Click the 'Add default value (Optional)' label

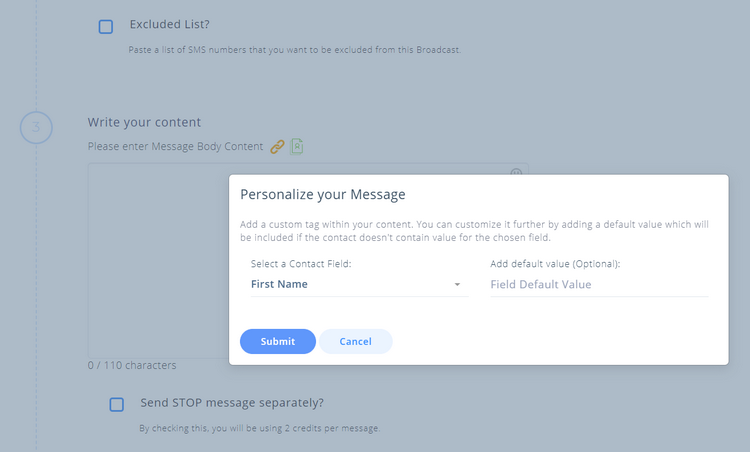pyautogui.click(x=555, y=264)
